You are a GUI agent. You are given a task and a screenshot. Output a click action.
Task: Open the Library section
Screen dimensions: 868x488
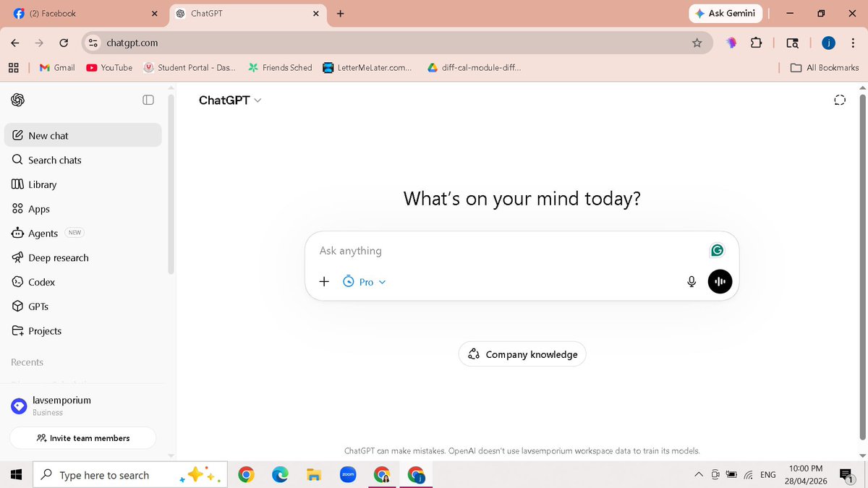(x=83, y=184)
